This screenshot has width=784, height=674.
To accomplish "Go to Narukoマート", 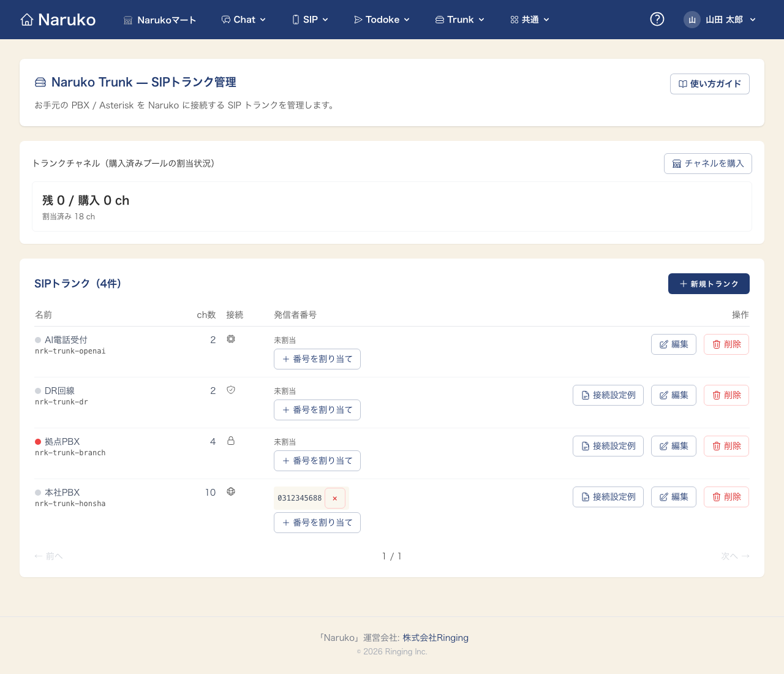I will point(160,20).
